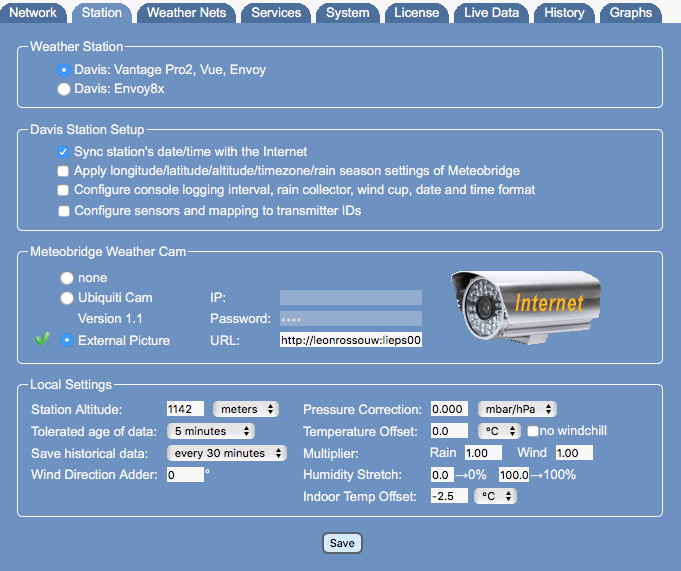681x571 pixels.
Task: Go to the Graphs tab
Action: coord(630,13)
